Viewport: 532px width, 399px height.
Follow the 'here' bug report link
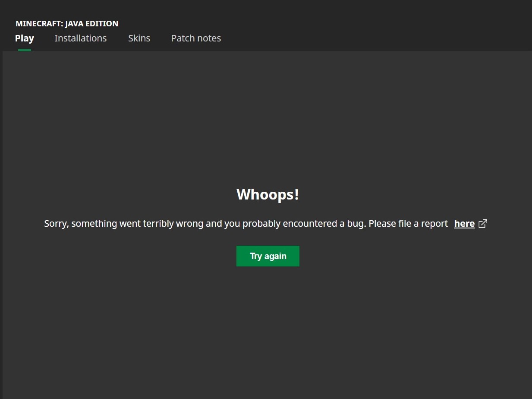(464, 224)
